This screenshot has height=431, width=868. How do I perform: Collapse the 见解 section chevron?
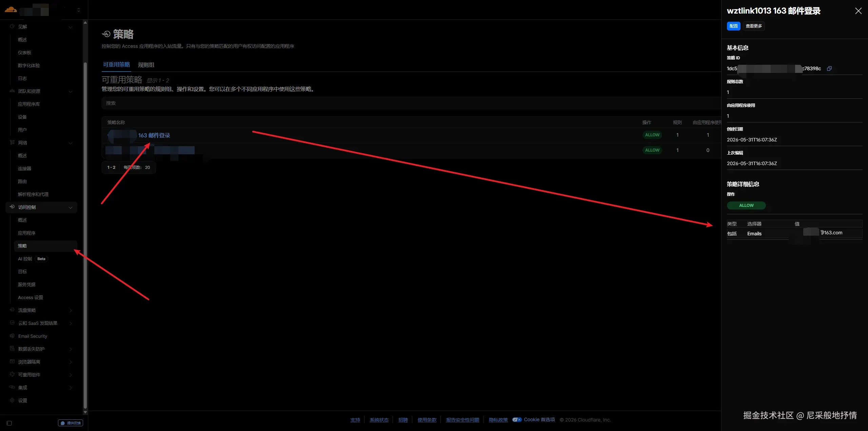tap(71, 27)
